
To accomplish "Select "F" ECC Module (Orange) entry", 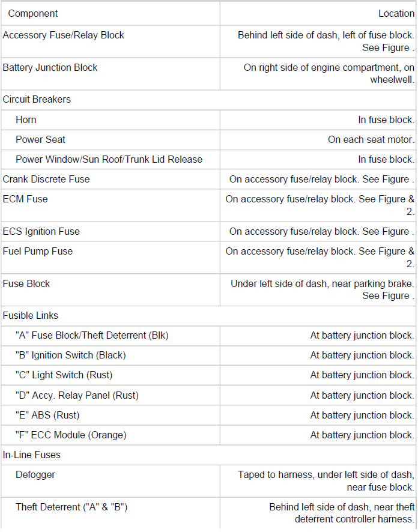I will (71, 435).
